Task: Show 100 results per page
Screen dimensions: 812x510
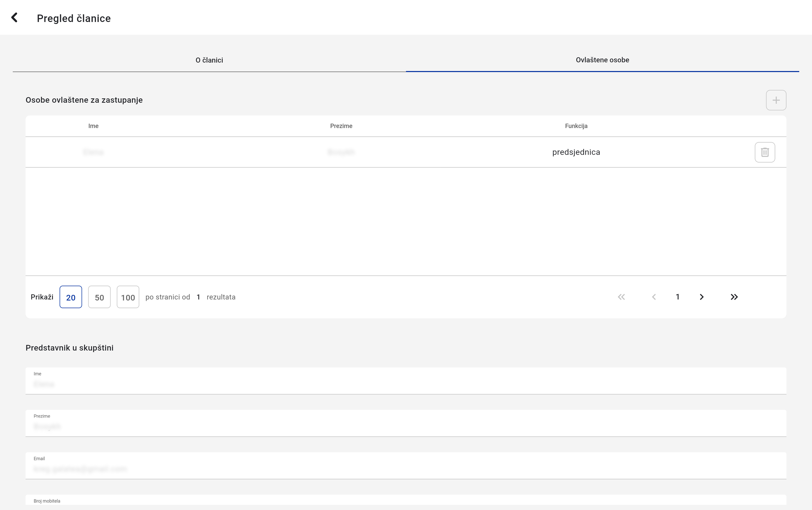Action: (x=128, y=297)
